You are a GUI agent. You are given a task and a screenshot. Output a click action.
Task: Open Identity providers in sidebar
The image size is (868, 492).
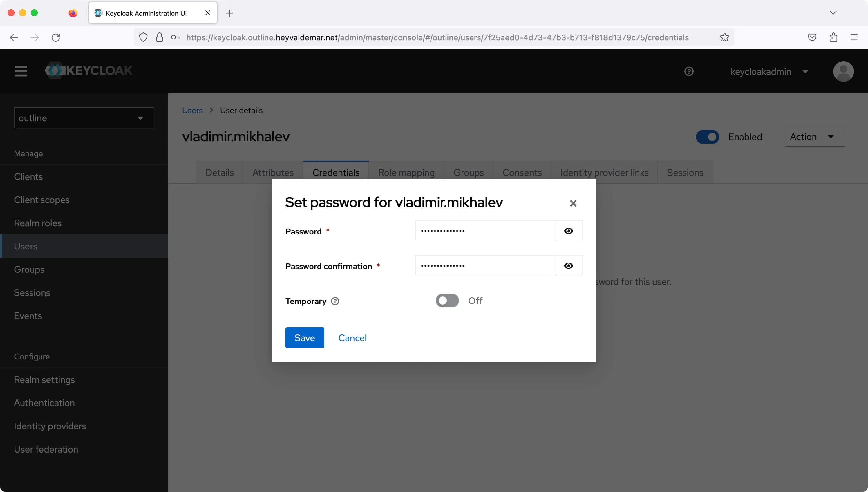coord(84,426)
